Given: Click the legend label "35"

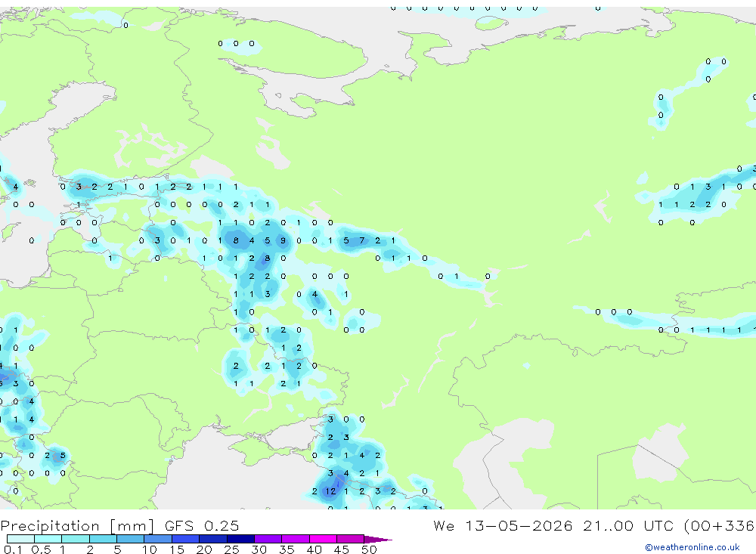Looking at the screenshot, I should pos(287,549).
